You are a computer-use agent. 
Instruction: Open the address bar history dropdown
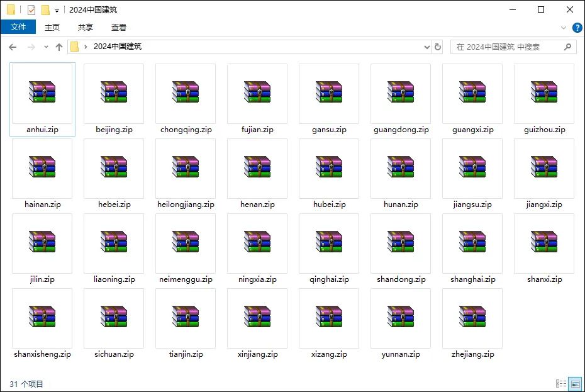pyautogui.click(x=427, y=47)
